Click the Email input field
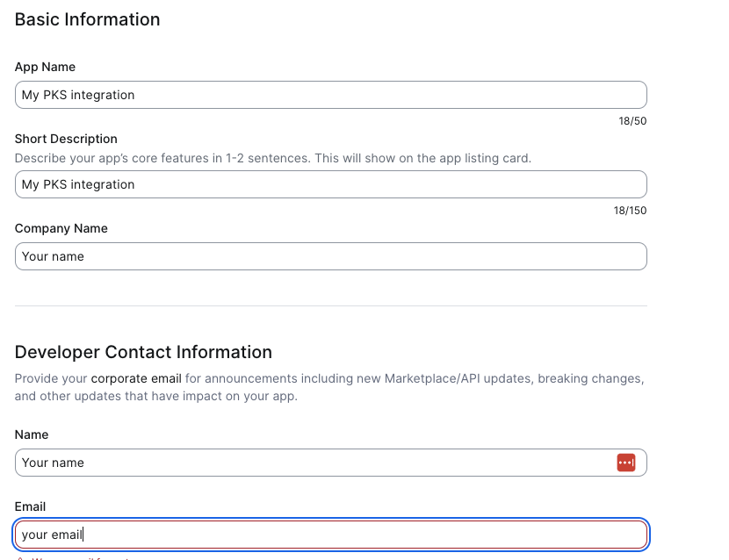729x560 pixels. pos(330,535)
